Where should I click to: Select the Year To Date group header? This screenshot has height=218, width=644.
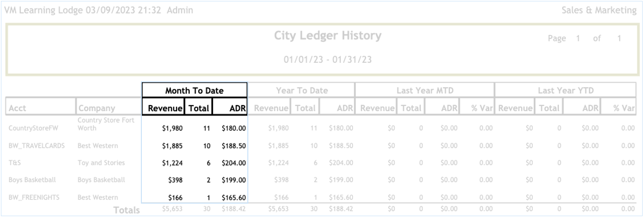tap(302, 91)
